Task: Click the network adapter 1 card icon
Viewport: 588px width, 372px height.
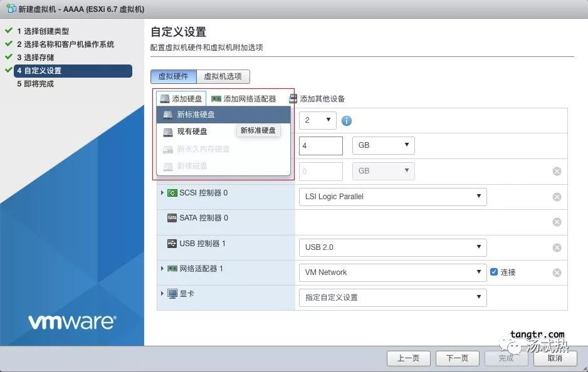Action: [x=172, y=269]
